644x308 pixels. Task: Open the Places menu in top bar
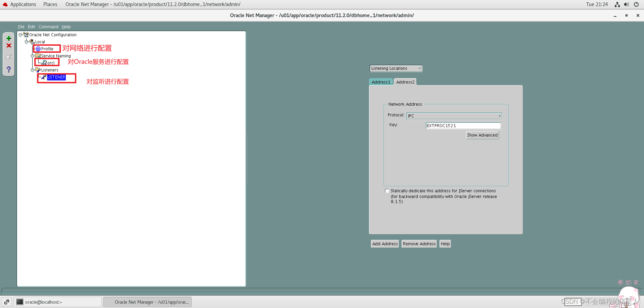50,4
